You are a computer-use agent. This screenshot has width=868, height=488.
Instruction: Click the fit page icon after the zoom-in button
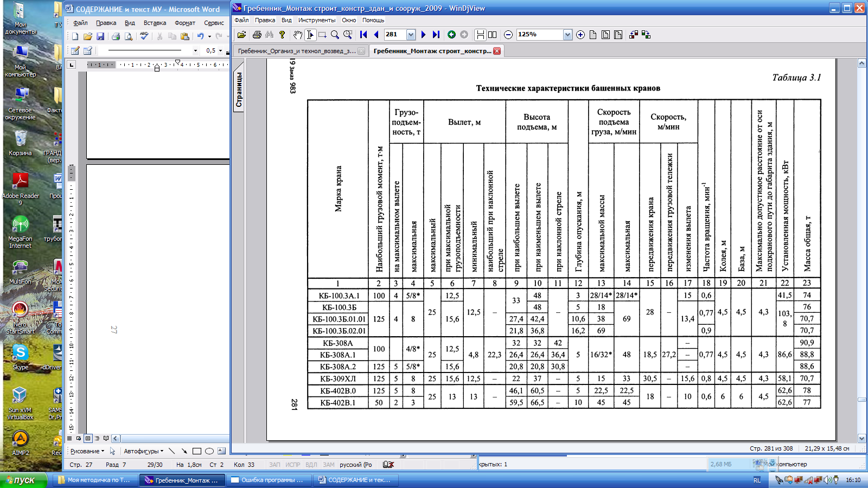tap(593, 35)
